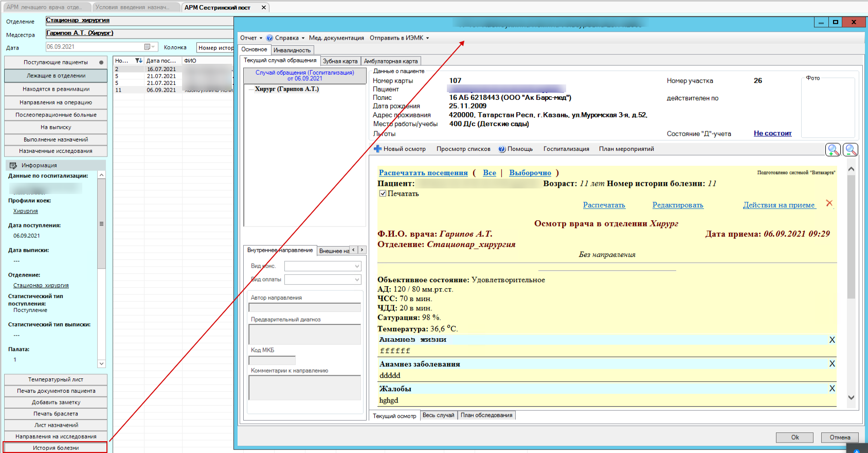This screenshot has height=453, width=868.
Task: Expand the Отчет menu
Action: coord(251,38)
